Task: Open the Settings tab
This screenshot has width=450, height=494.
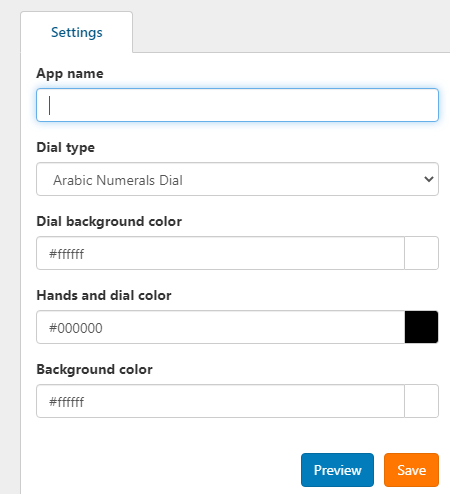Action: [76, 32]
